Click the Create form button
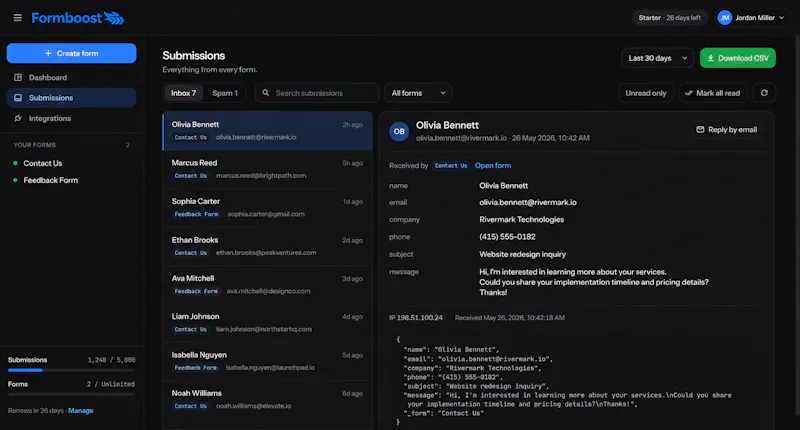The height and width of the screenshot is (430, 800). [71, 53]
